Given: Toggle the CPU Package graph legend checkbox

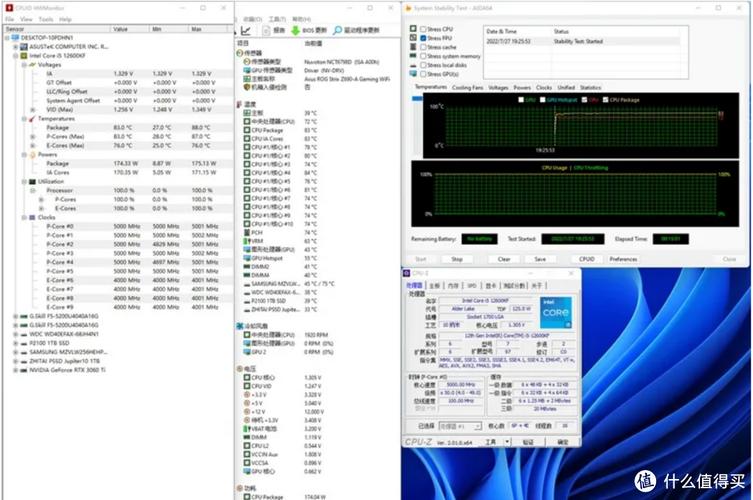Looking at the screenshot, I should pyautogui.click(x=606, y=100).
